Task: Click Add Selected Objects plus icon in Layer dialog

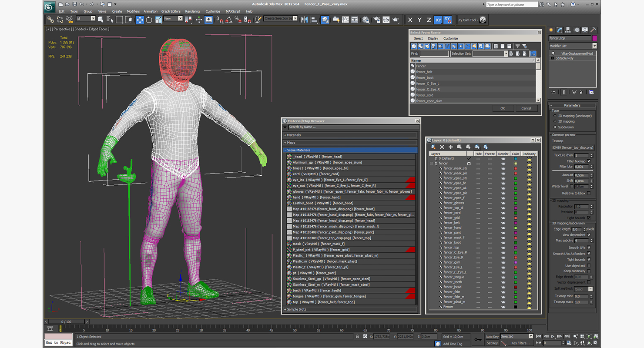Action: click(450, 147)
